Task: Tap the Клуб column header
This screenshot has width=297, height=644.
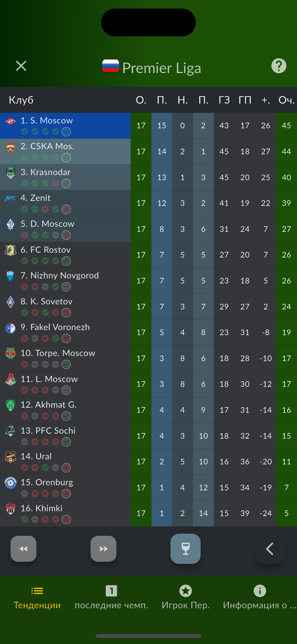Action: coord(21,100)
